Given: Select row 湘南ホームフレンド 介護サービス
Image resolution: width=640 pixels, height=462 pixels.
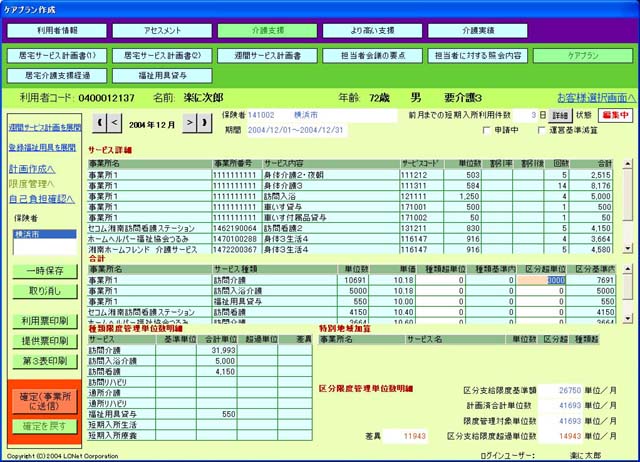Looking at the screenshot, I should point(350,249).
